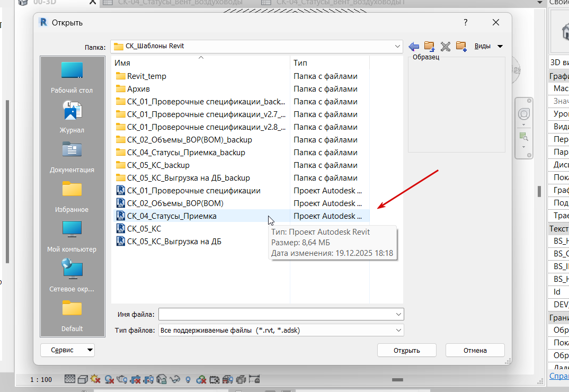Image resolution: width=569 pixels, height=392 pixels.
Task: Open the Default folder shortcut
Action: pyautogui.click(x=72, y=316)
